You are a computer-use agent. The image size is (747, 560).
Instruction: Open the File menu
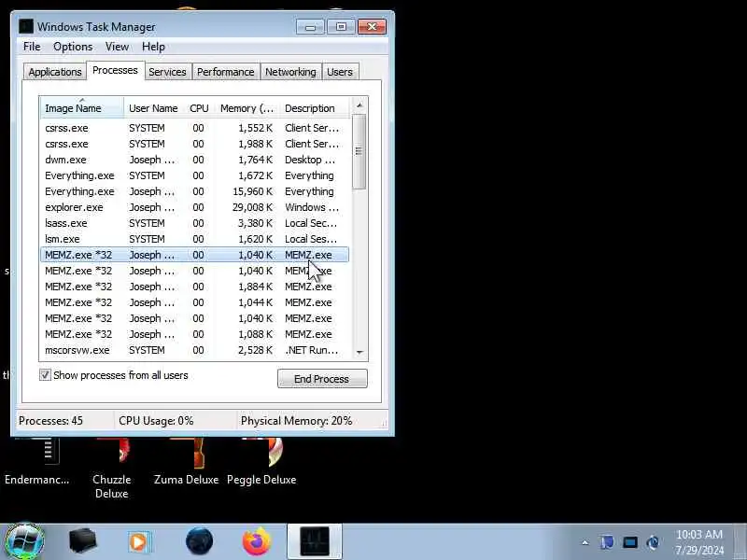[x=32, y=47]
